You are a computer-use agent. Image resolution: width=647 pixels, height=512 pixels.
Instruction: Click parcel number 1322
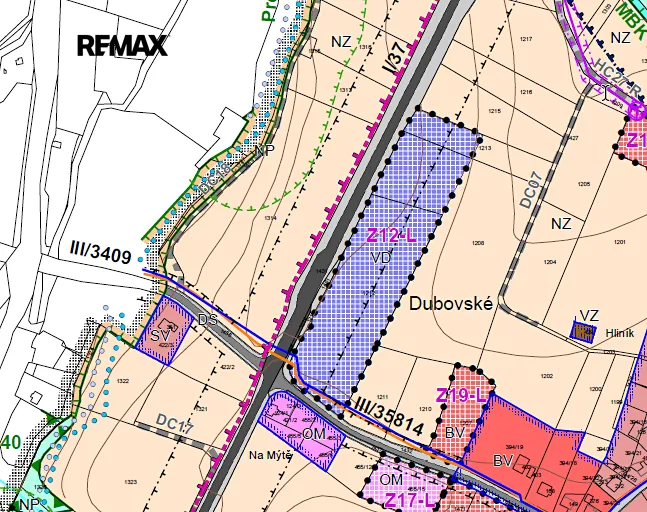(x=123, y=381)
